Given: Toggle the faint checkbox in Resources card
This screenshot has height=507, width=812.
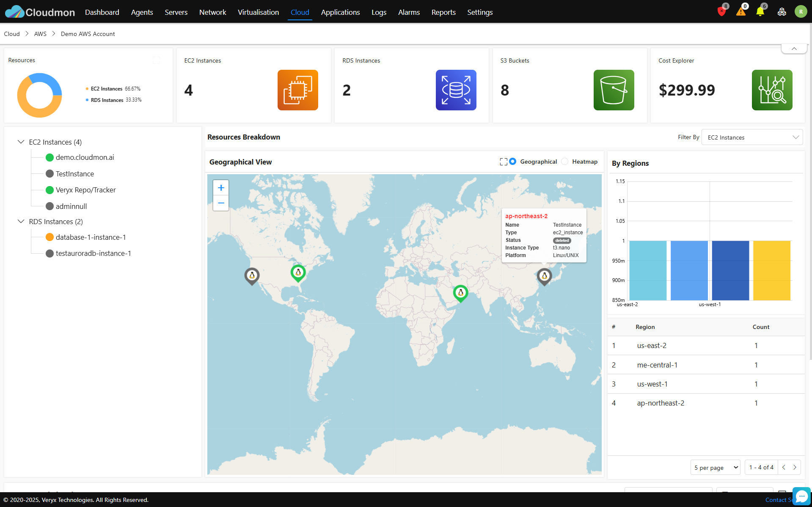Looking at the screenshot, I should (x=156, y=60).
